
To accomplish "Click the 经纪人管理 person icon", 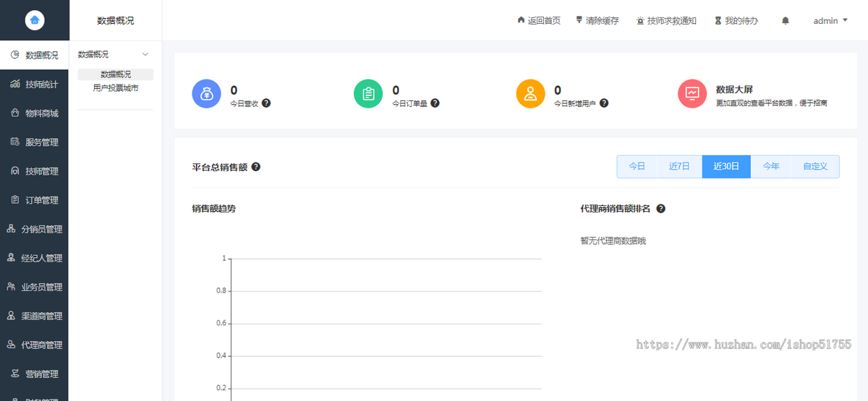I will click(x=11, y=257).
